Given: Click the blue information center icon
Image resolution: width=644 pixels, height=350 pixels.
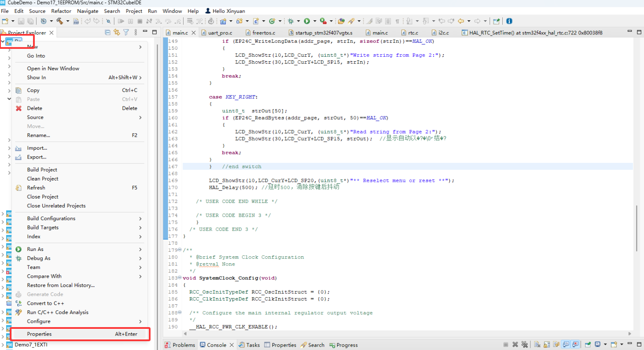Looking at the screenshot, I should pos(509,21).
